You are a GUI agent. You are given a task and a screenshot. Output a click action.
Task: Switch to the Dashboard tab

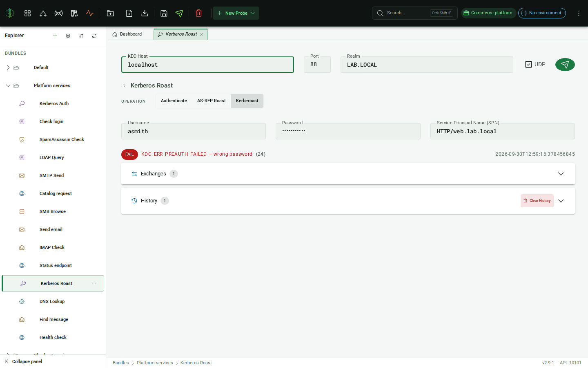pyautogui.click(x=127, y=34)
